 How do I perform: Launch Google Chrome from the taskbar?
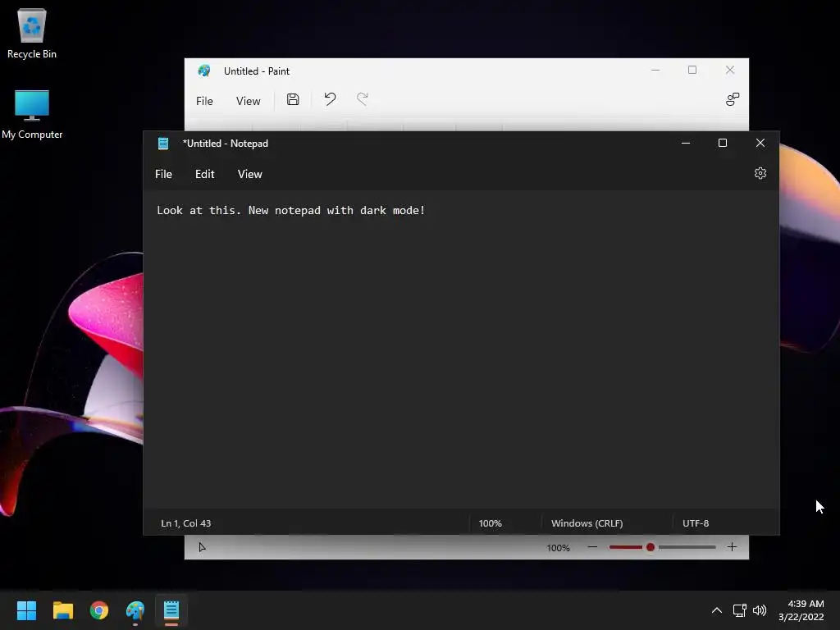tap(99, 610)
